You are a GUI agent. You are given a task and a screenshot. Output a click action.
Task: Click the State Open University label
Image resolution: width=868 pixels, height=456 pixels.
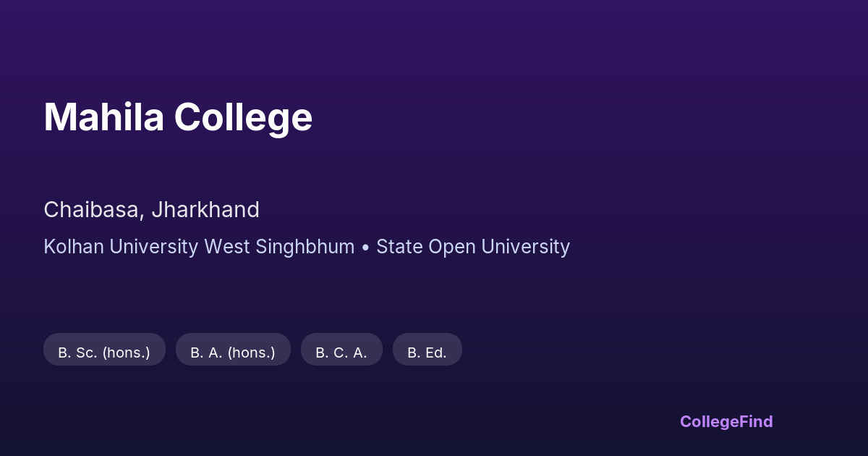(x=473, y=247)
